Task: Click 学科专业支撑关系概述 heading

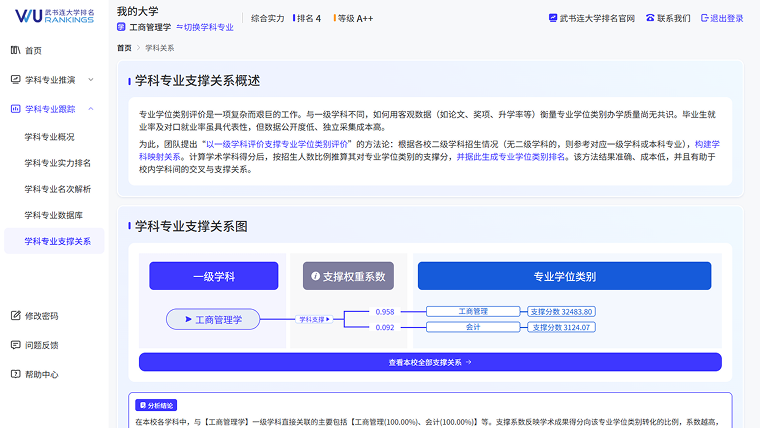Action: [197, 80]
